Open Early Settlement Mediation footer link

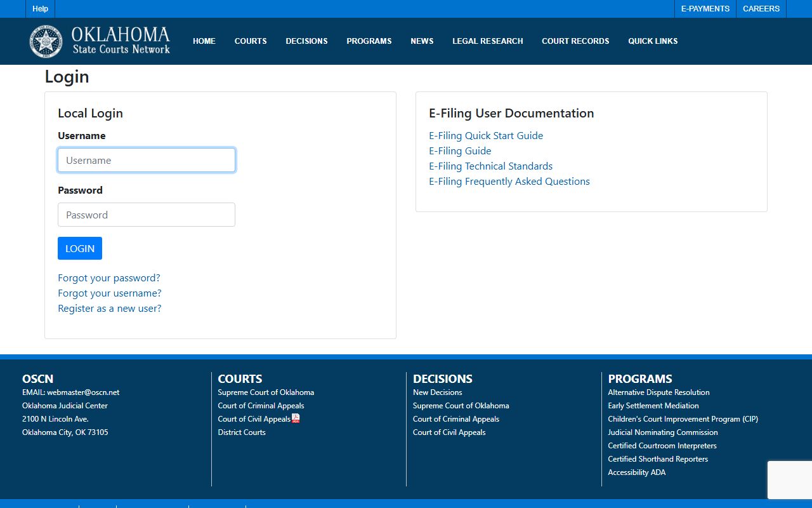pos(653,406)
